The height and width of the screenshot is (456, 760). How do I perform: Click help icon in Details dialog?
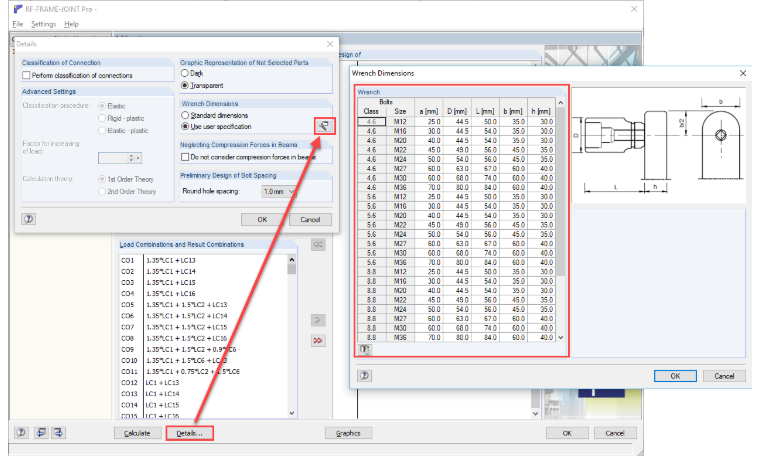click(x=29, y=219)
